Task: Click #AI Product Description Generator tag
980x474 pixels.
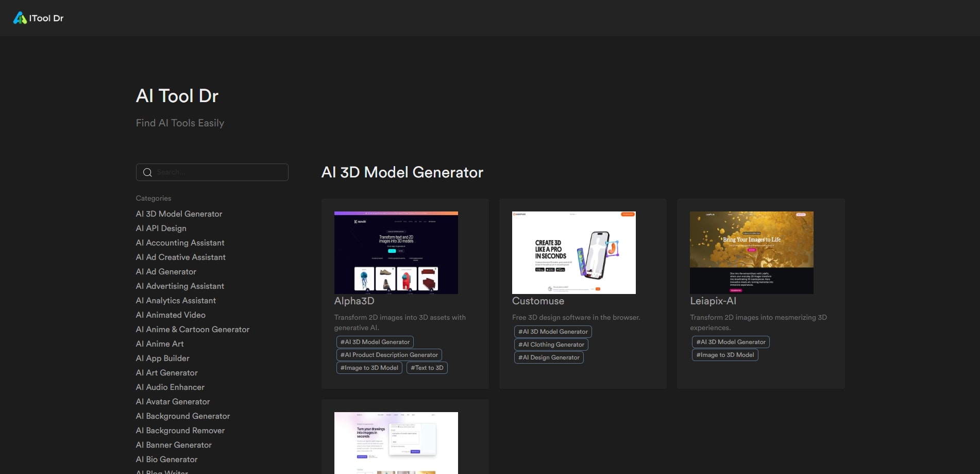Action: pos(389,355)
